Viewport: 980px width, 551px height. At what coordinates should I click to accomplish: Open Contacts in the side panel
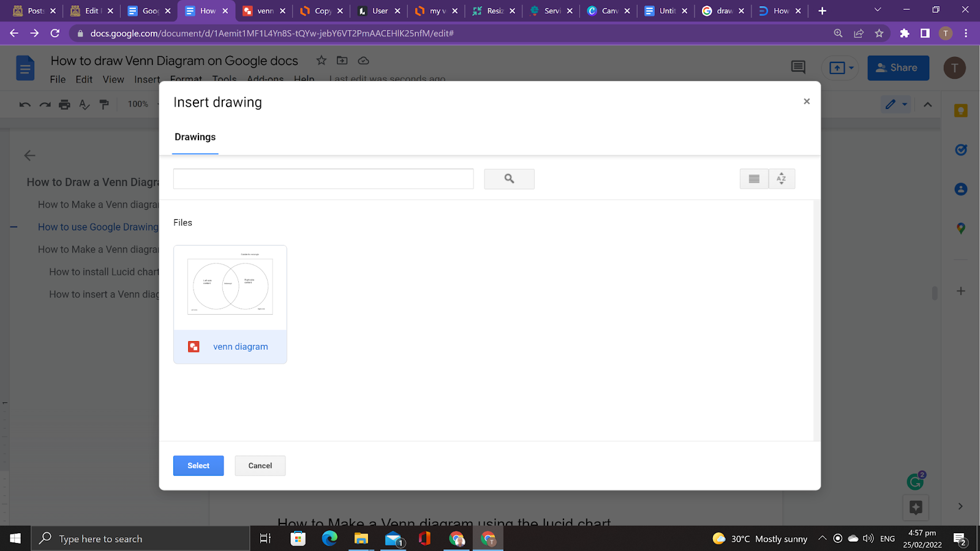click(961, 189)
